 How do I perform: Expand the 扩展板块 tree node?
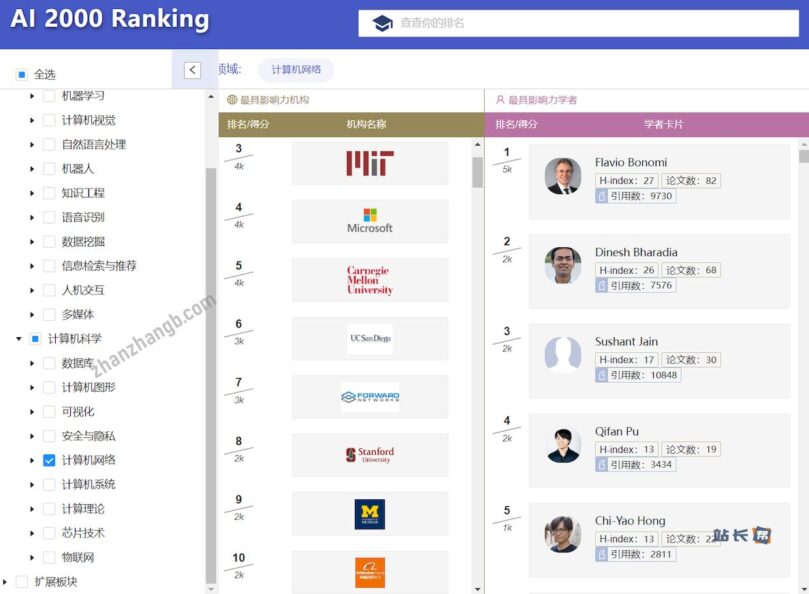(6, 582)
